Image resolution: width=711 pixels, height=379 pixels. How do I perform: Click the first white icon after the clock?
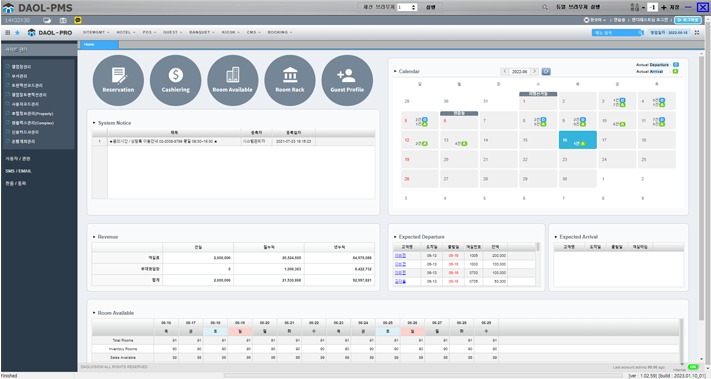pyautogui.click(x=46, y=20)
